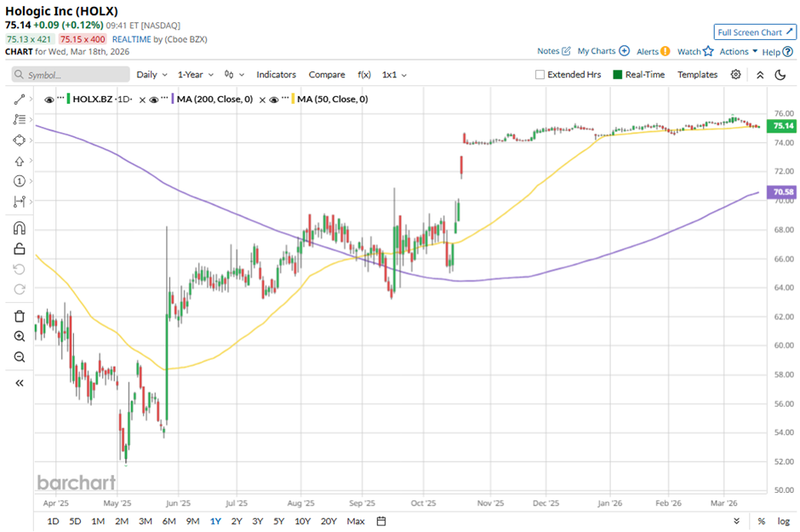Toggle visibility of the HOLX.BZ series
This screenshot has width=800, height=532.
(49, 100)
